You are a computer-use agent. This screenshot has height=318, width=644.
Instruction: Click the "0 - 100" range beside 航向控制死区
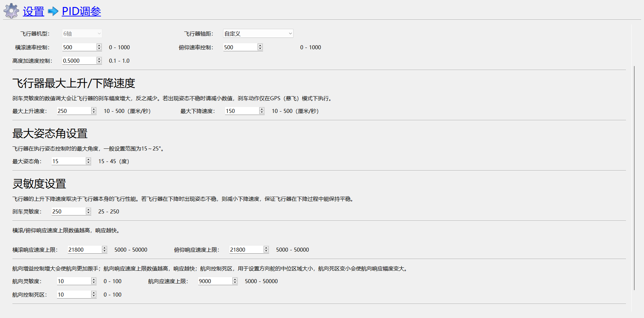[x=112, y=295]
